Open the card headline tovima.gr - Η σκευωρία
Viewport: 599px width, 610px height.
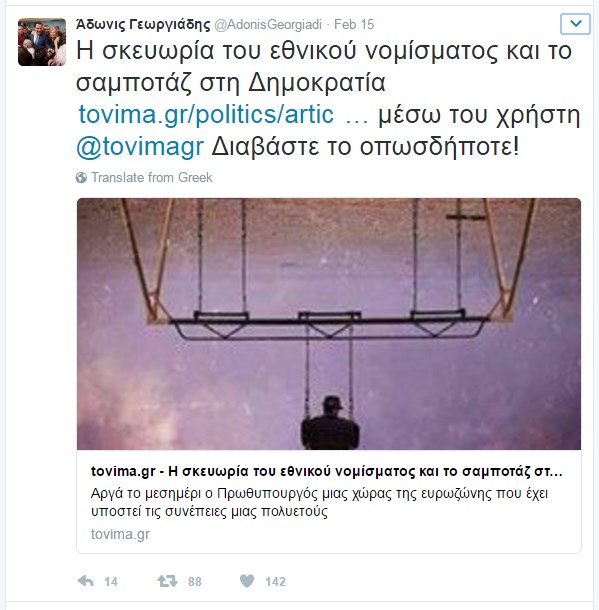(327, 472)
